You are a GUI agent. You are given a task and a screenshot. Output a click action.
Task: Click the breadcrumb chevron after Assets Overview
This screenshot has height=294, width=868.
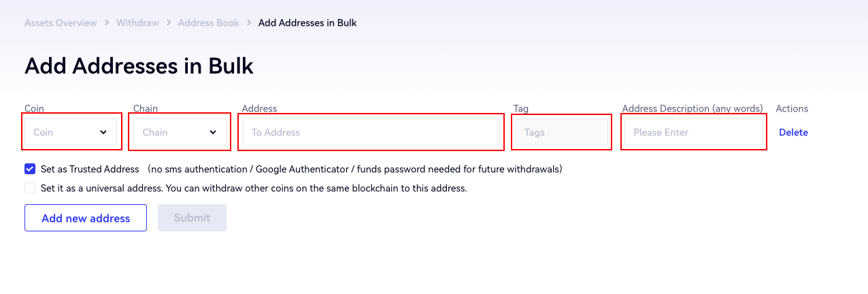point(107,23)
